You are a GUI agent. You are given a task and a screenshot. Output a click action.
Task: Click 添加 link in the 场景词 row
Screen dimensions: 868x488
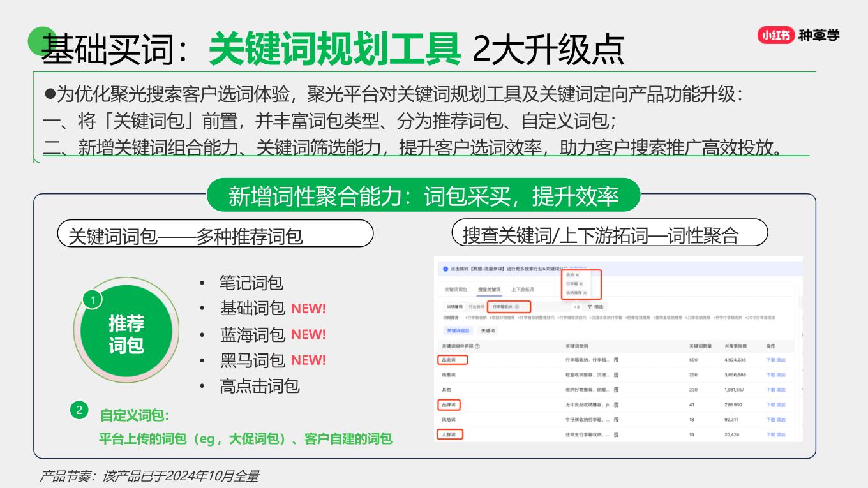click(x=781, y=375)
